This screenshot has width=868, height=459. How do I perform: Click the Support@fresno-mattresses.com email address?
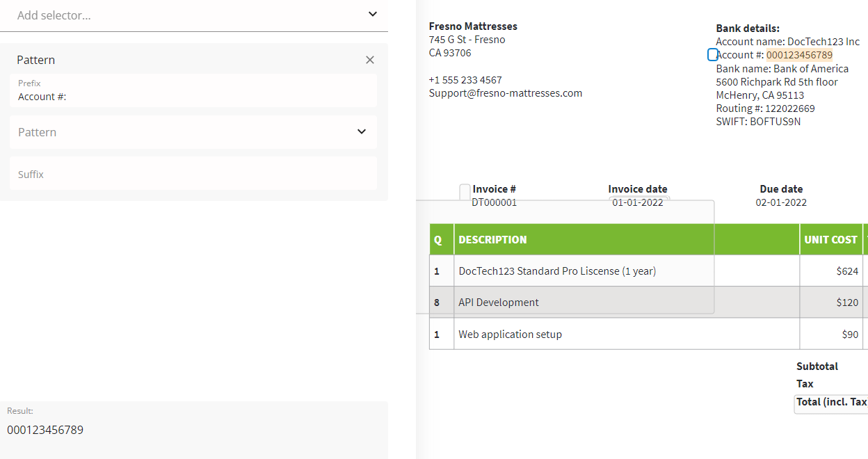[505, 93]
